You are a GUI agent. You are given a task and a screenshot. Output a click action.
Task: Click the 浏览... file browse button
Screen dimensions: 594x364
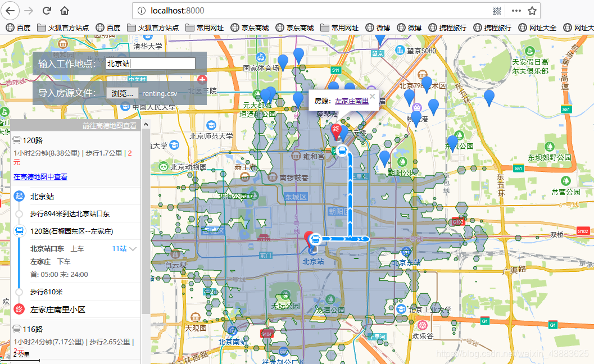click(x=122, y=93)
